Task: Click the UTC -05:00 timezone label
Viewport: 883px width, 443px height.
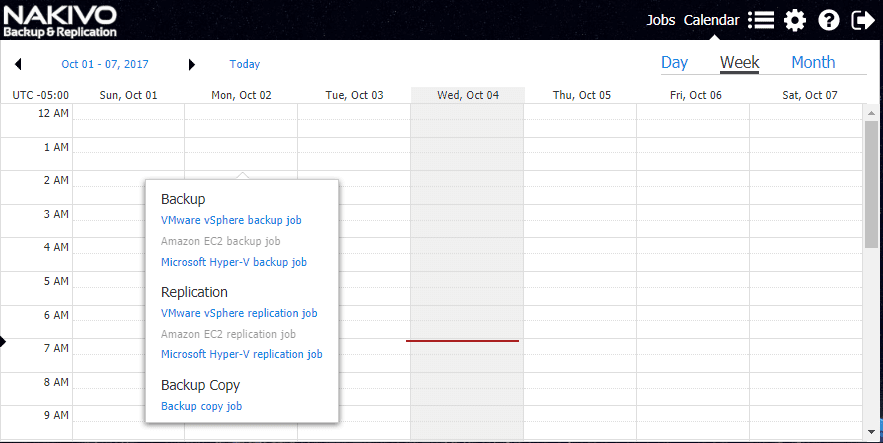Action: pyautogui.click(x=41, y=95)
